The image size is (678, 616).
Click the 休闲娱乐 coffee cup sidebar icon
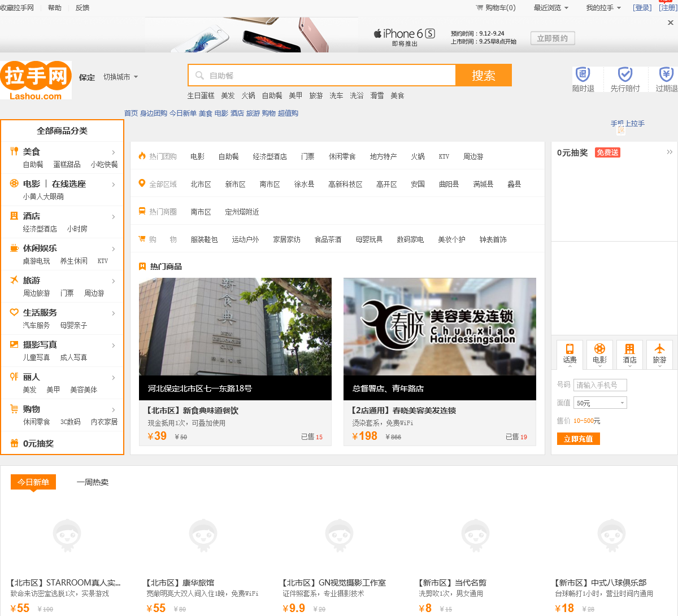pyautogui.click(x=14, y=248)
